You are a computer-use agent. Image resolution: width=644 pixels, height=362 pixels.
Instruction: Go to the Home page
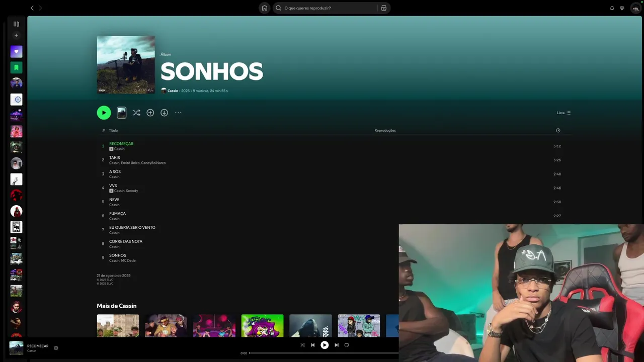[x=264, y=8]
